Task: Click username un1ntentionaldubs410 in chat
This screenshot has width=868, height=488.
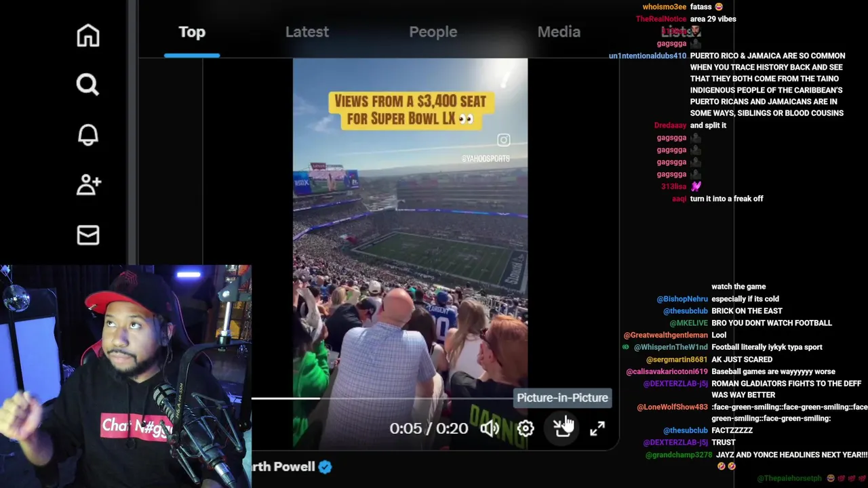Action: tap(648, 56)
